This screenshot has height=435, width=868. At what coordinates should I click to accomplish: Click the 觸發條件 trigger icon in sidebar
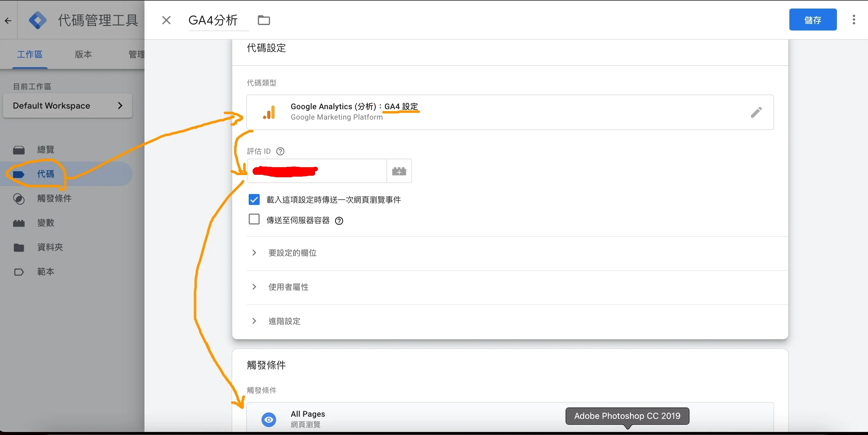(19, 199)
